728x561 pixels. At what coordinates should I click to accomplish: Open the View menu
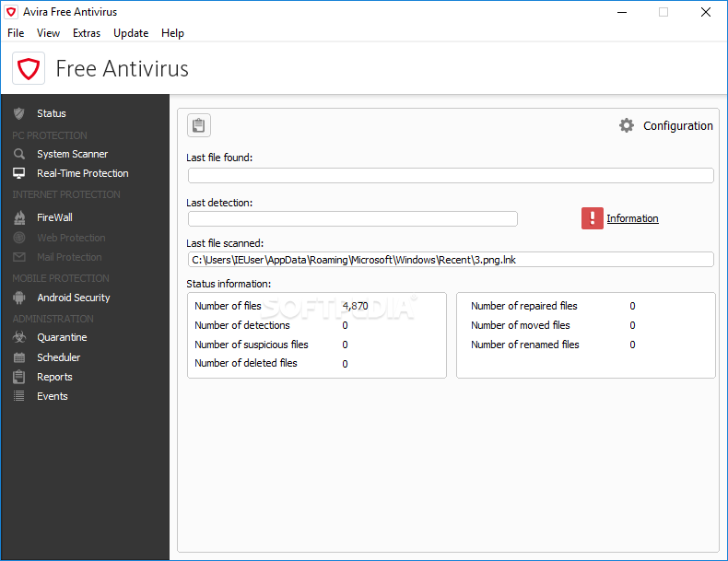pos(48,33)
